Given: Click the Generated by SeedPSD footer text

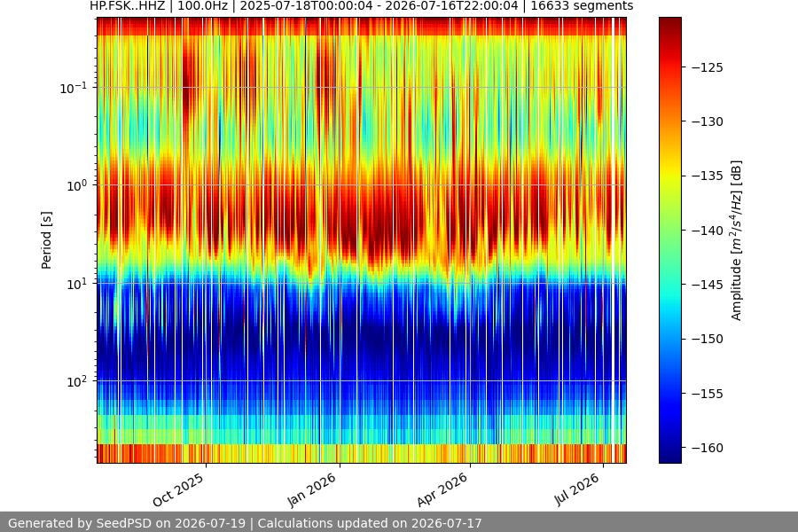Looking at the screenshot, I should 245,523.
